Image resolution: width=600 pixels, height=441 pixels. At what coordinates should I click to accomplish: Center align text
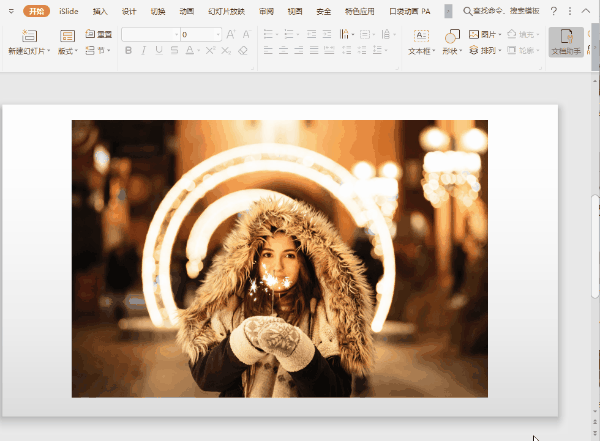tap(284, 50)
